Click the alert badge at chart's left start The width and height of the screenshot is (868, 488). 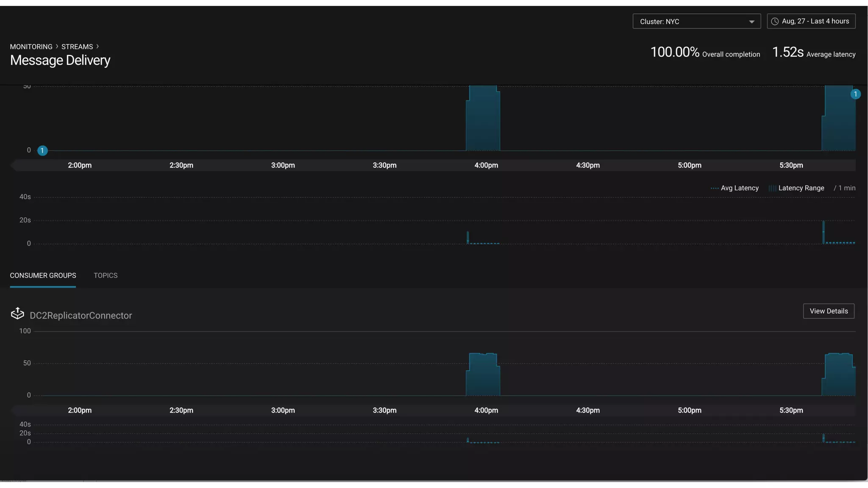(x=42, y=150)
